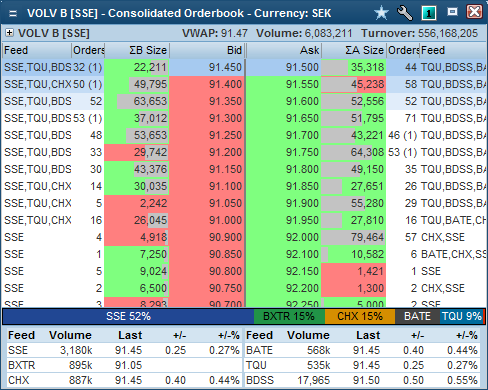Select the BDSS feed row showing 17,965
This screenshot has width=488, height=390.
pos(362,380)
